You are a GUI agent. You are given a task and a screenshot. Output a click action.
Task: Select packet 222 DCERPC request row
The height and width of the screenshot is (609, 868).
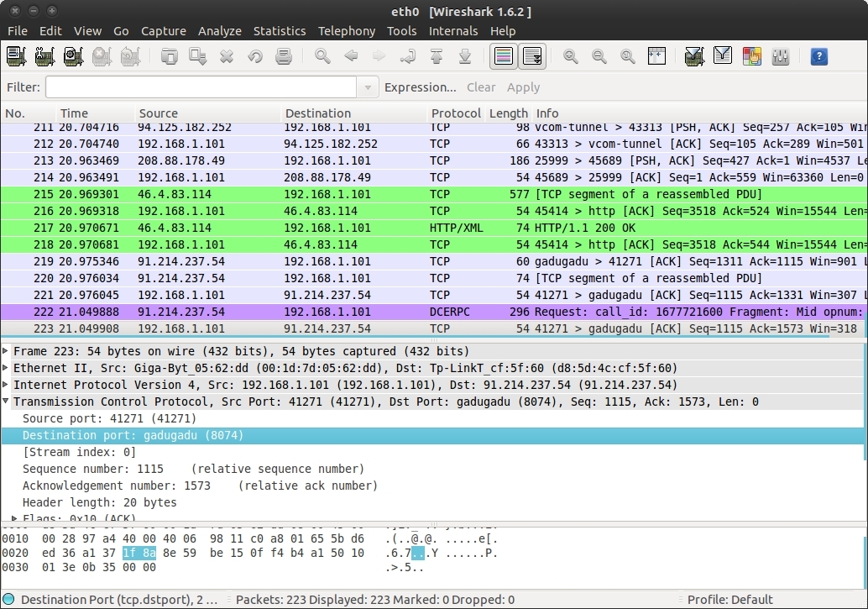[434, 312]
